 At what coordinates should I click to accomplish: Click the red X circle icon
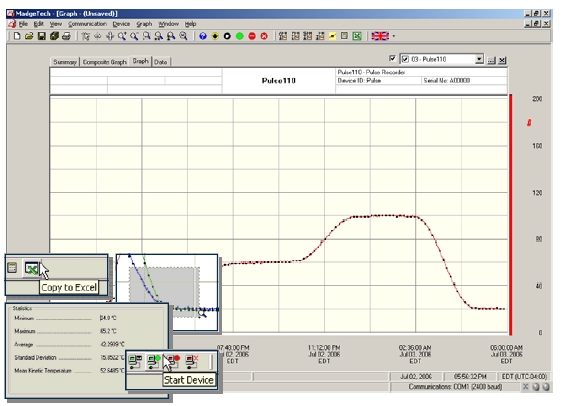pos(264,36)
